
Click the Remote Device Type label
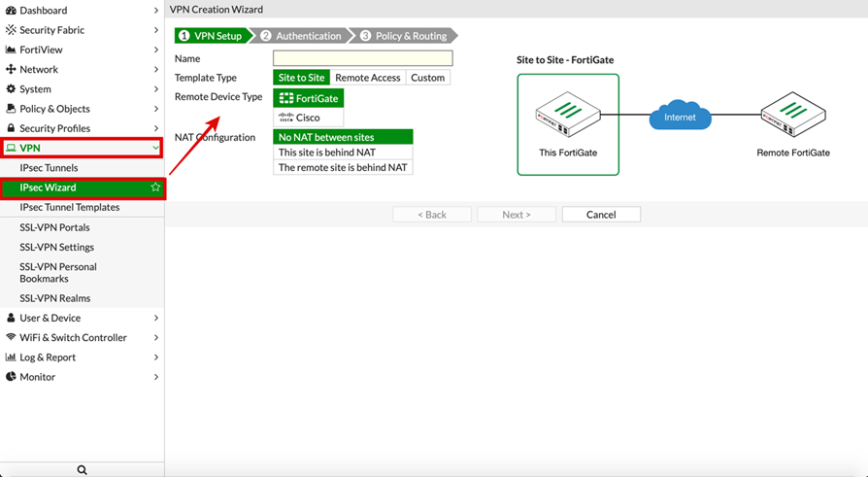pos(218,96)
